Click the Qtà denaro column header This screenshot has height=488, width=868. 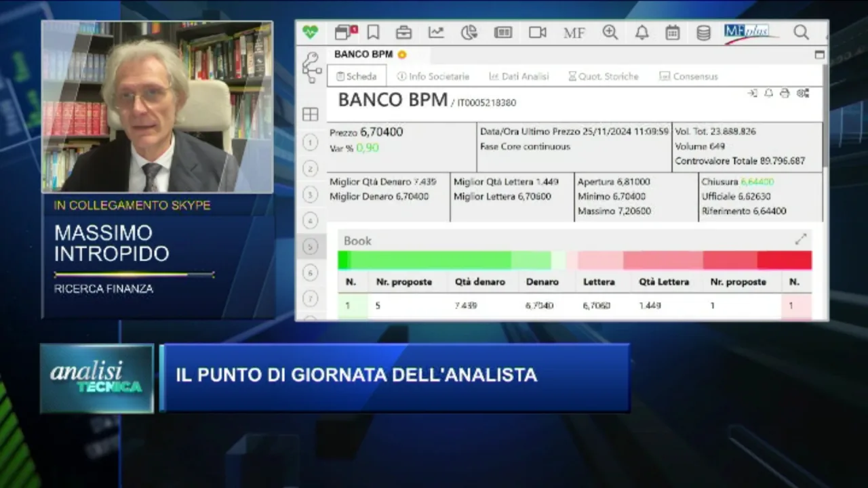tap(480, 282)
